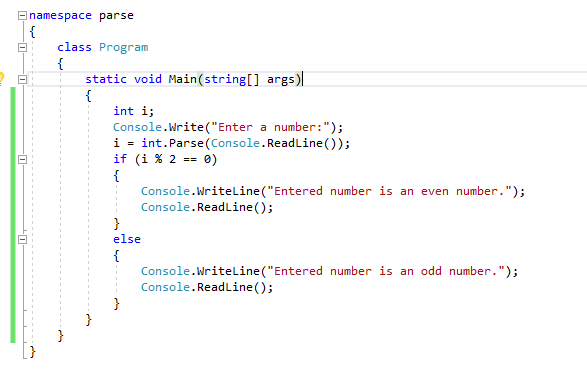Screen dimensions: 587x391
Task: Click the "Enter a number:" string
Action: 270,127
